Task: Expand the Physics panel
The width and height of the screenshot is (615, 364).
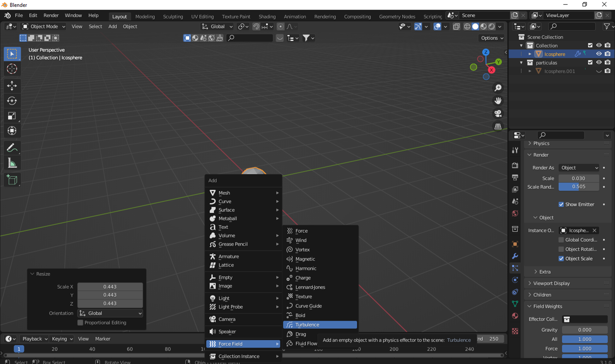Action: point(541,143)
